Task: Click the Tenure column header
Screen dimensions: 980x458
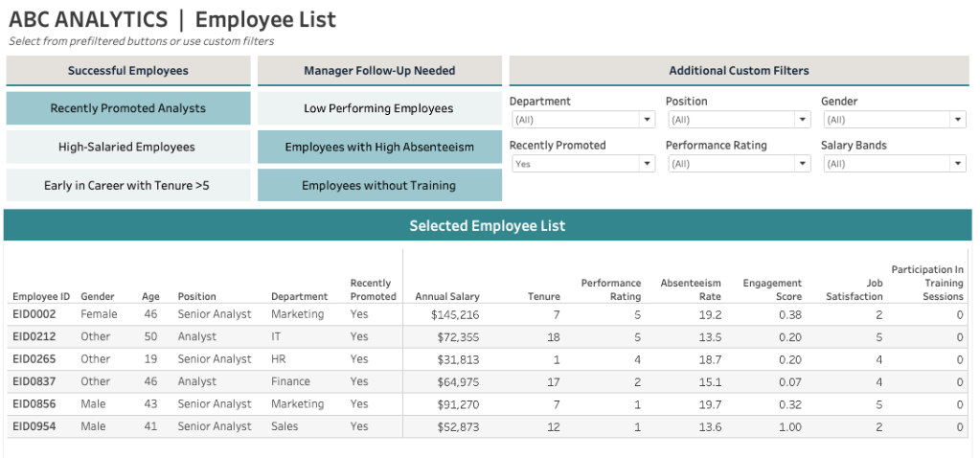Action: click(x=544, y=297)
